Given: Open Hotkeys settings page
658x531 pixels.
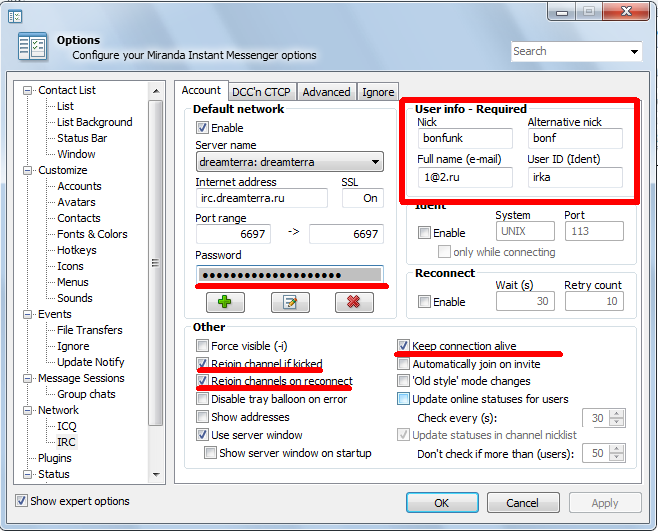Looking at the screenshot, I should pyautogui.click(x=77, y=250).
